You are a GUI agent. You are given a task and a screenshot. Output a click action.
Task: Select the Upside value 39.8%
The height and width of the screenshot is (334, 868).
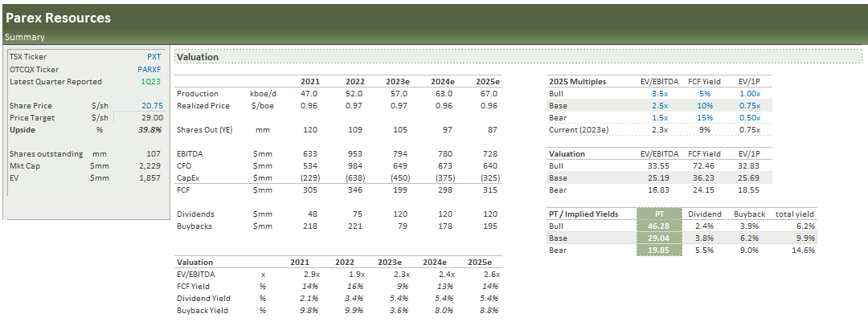coord(151,130)
